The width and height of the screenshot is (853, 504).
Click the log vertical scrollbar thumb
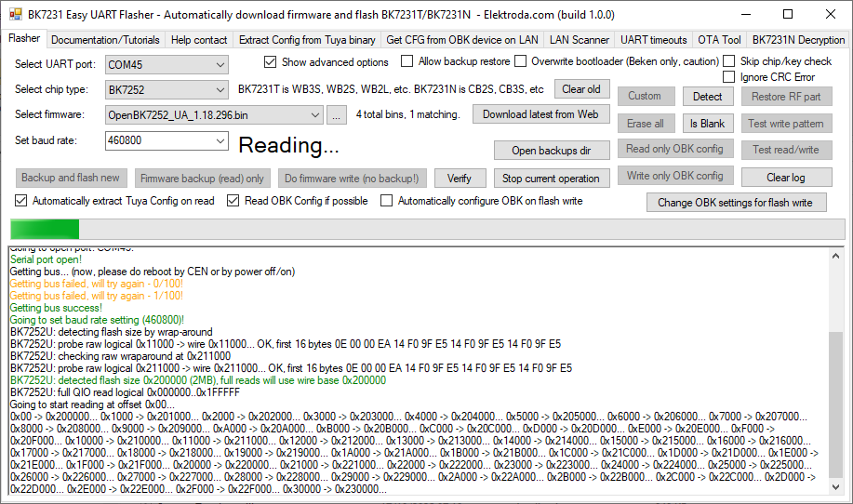click(835, 405)
